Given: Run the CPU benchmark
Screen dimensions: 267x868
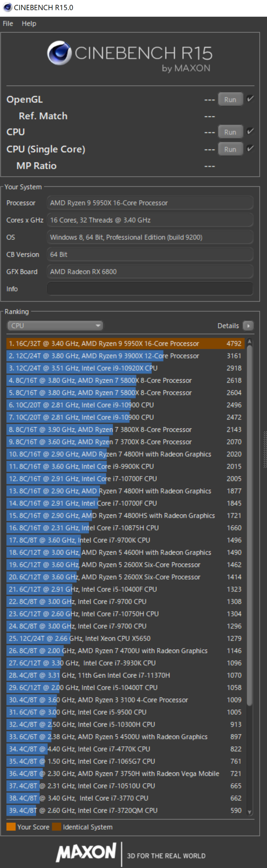Looking at the screenshot, I should [x=230, y=132].
